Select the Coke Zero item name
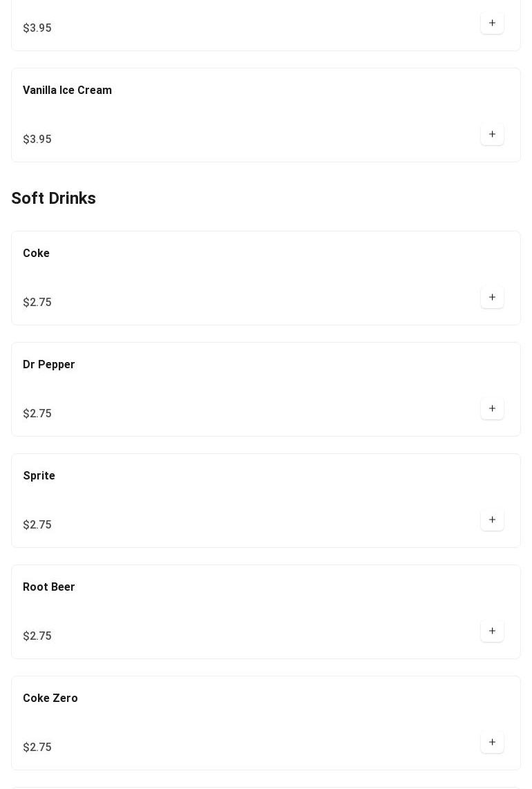The width and height of the screenshot is (532, 789). pyautogui.click(x=50, y=698)
